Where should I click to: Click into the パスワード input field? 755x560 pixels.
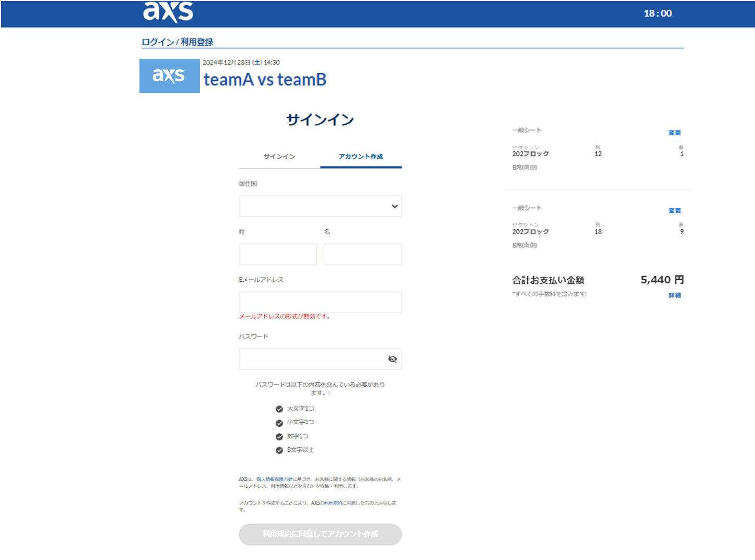coord(312,359)
